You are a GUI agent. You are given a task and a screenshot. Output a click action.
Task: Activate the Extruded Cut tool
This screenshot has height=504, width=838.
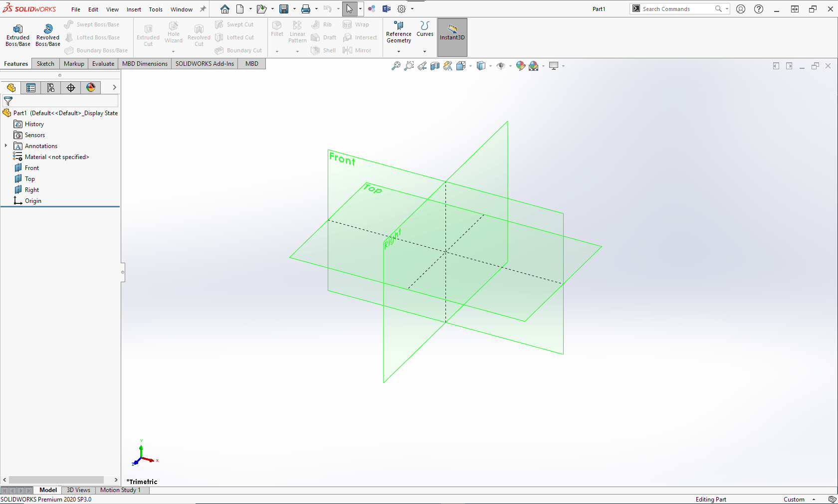pyautogui.click(x=148, y=34)
